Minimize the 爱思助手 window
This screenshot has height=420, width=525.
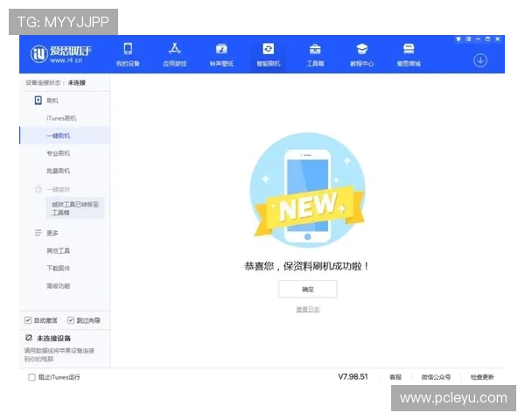[x=478, y=39]
